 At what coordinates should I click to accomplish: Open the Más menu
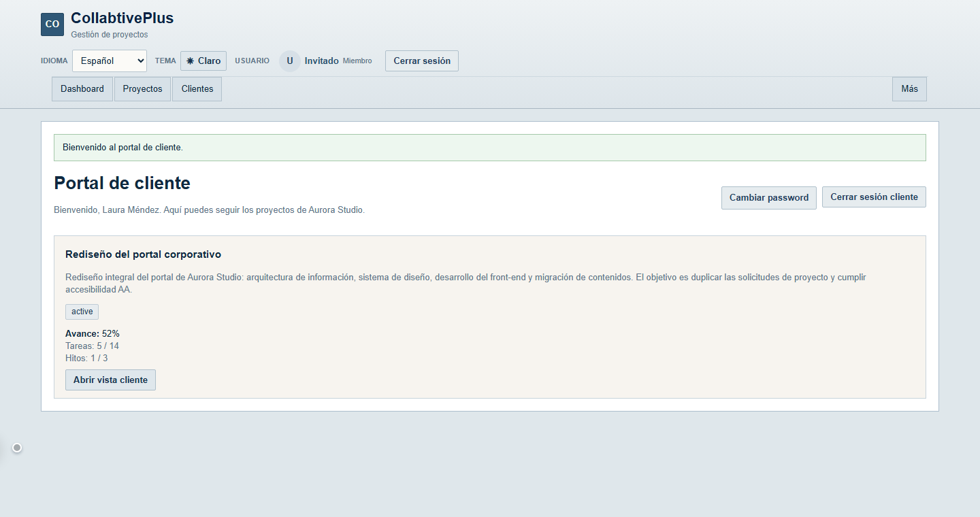coord(909,89)
